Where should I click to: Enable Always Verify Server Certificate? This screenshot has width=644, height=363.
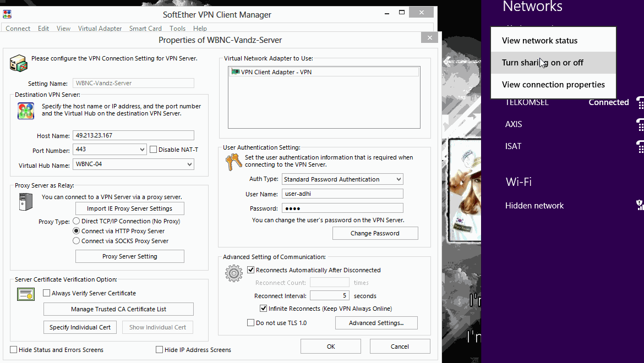tap(46, 293)
